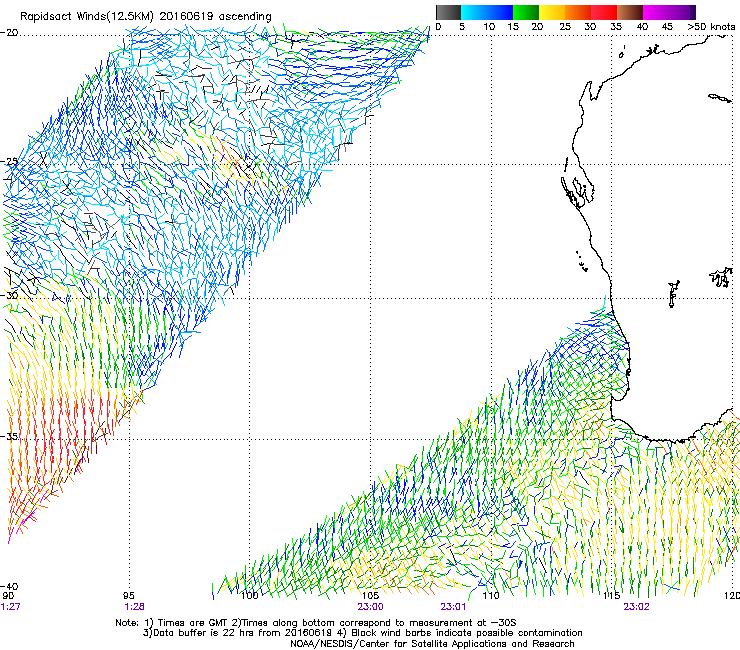Choose the magenta 40-45 knots legend segment
Screen dimensions: 740x650
(656, 12)
